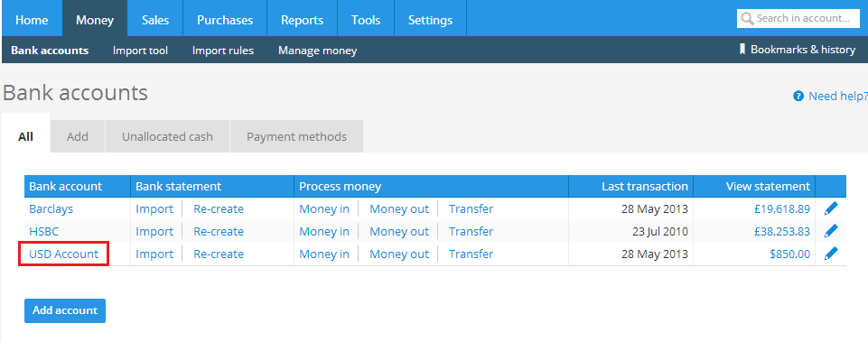Click Money in for Barclays

(324, 208)
